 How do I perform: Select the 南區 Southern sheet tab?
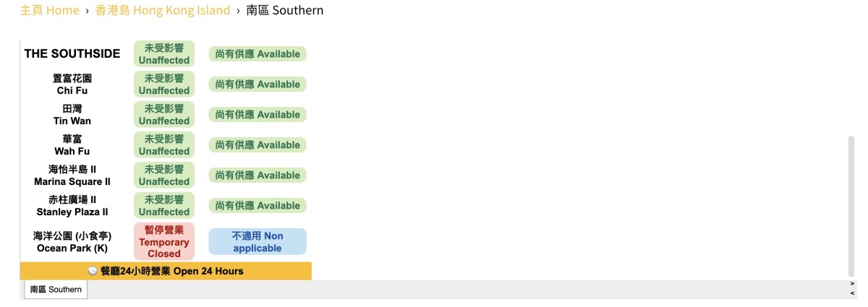[x=56, y=290]
